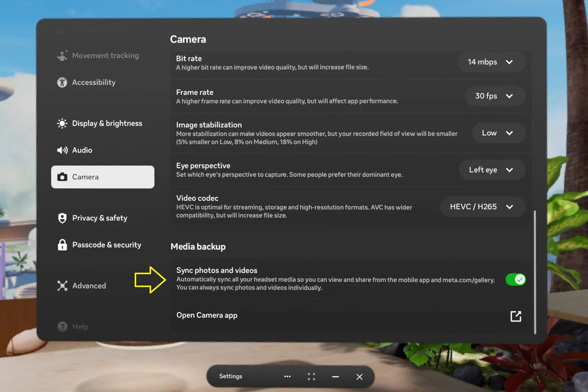Click the Passcode & security lock icon

click(x=62, y=245)
